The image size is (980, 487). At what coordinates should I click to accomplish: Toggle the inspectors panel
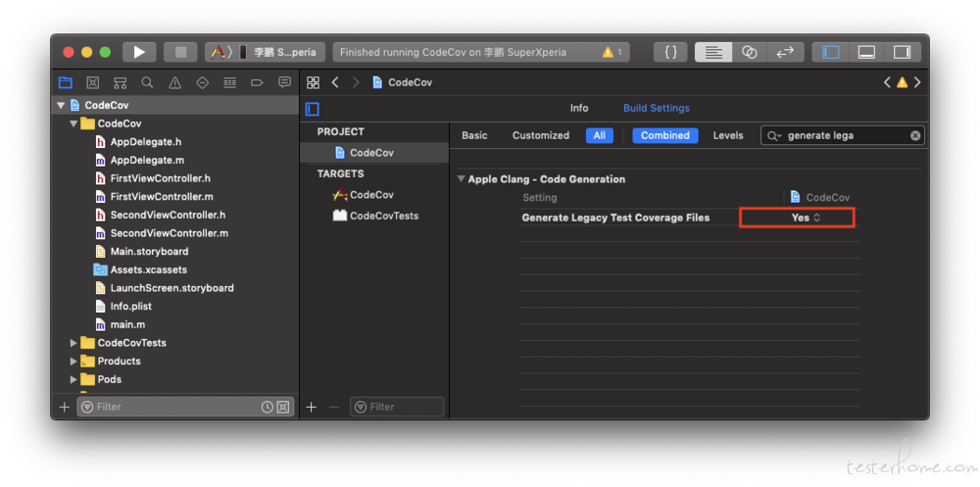[x=902, y=53]
